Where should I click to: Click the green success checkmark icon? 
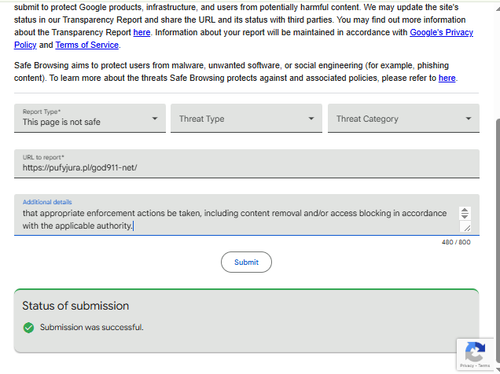29,328
